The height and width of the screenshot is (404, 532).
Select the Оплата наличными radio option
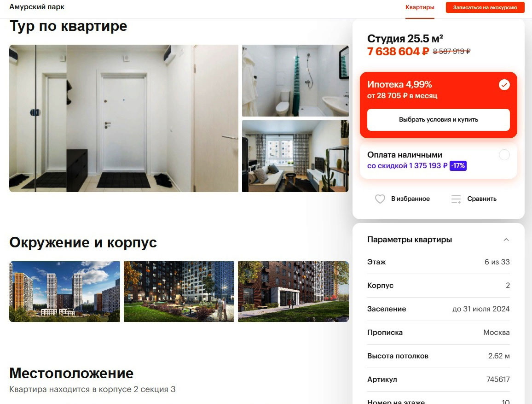pos(504,155)
